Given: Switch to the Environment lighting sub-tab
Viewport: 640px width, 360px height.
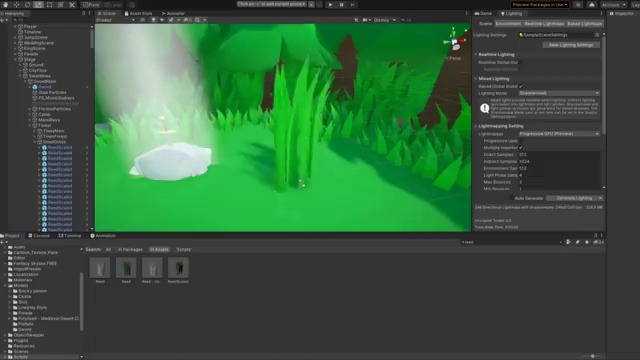Looking at the screenshot, I should coord(508,24).
